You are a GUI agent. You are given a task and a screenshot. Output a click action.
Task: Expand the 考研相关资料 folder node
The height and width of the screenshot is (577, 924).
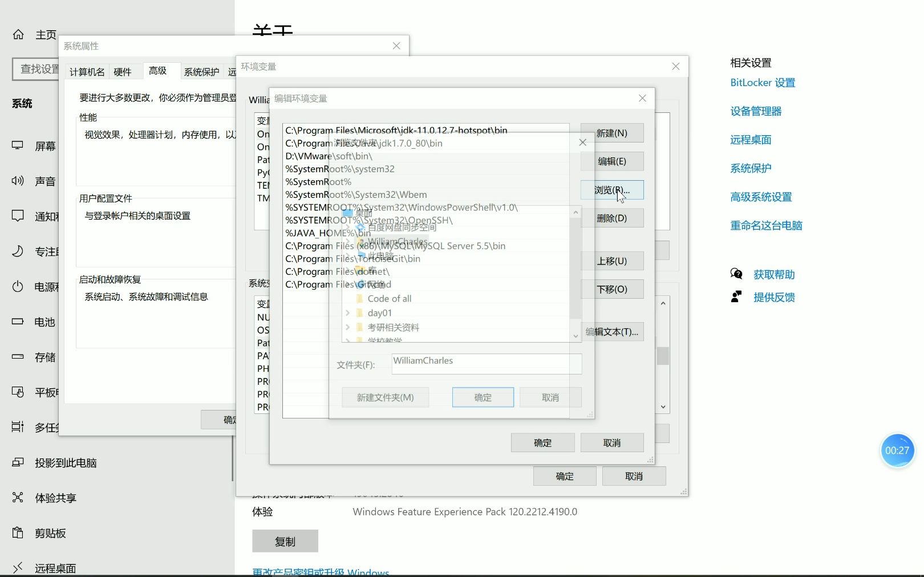348,327
